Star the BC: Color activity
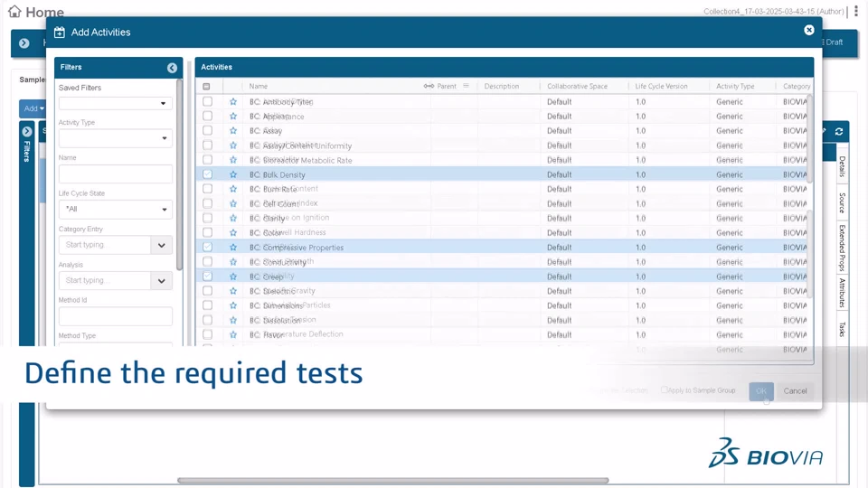 tap(233, 232)
